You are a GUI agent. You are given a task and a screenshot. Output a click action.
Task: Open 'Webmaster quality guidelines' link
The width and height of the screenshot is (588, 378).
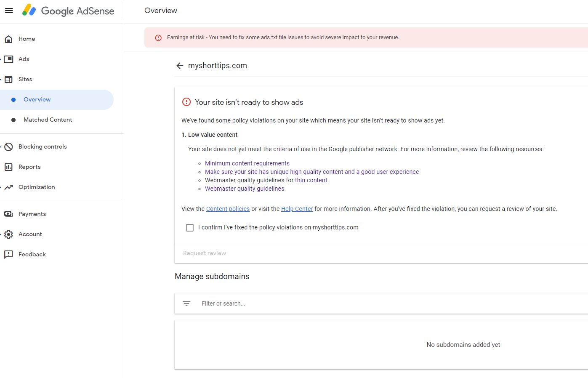[245, 189]
